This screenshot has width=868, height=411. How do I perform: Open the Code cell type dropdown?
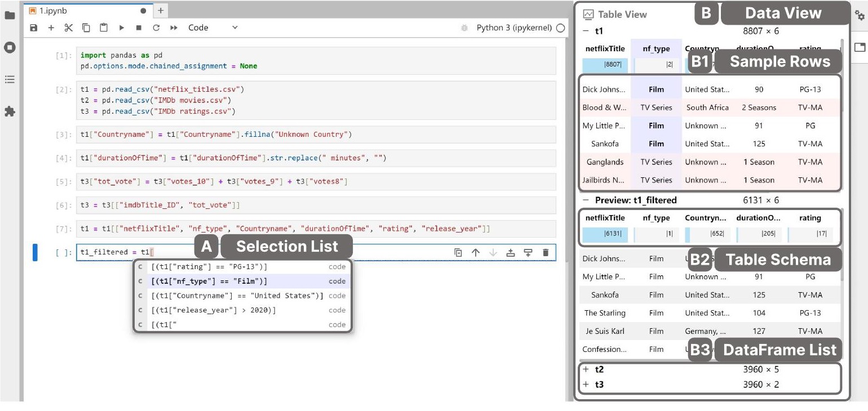213,28
